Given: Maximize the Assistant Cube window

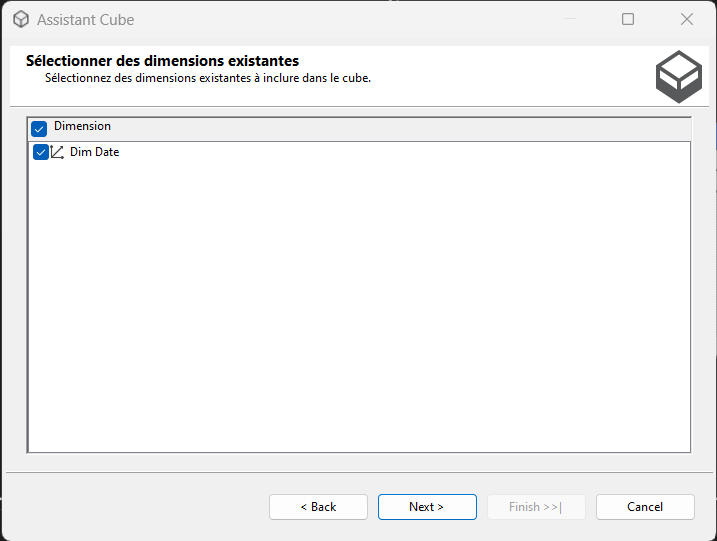Looking at the screenshot, I should [x=628, y=19].
